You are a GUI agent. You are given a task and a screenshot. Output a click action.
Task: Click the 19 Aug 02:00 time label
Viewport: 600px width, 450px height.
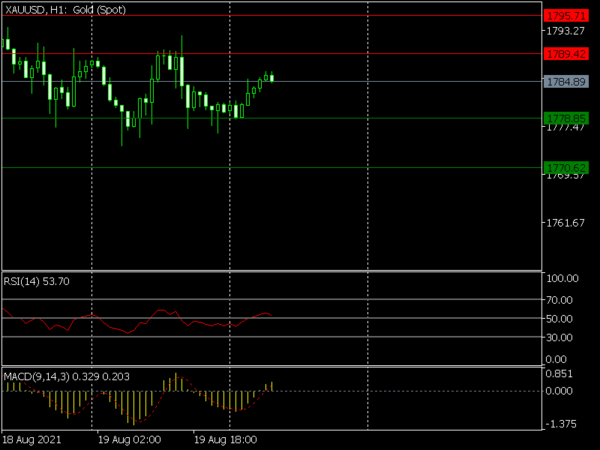(129, 440)
